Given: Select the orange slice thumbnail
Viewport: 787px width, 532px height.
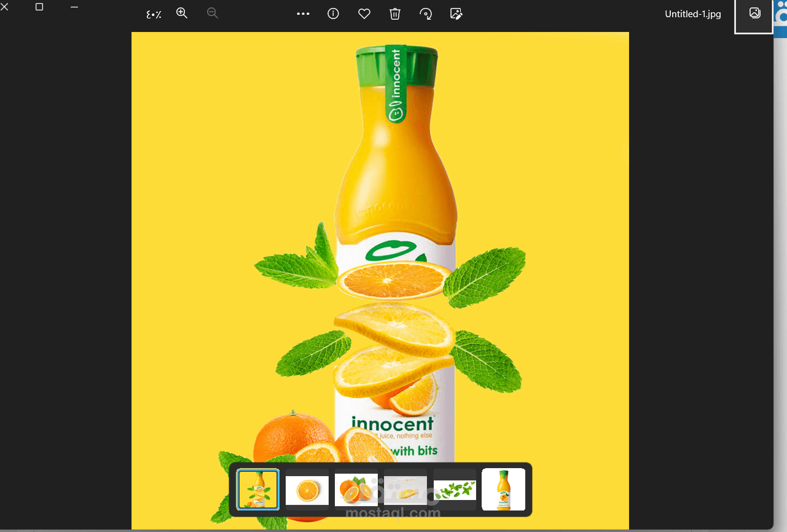Looking at the screenshot, I should coord(307,490).
